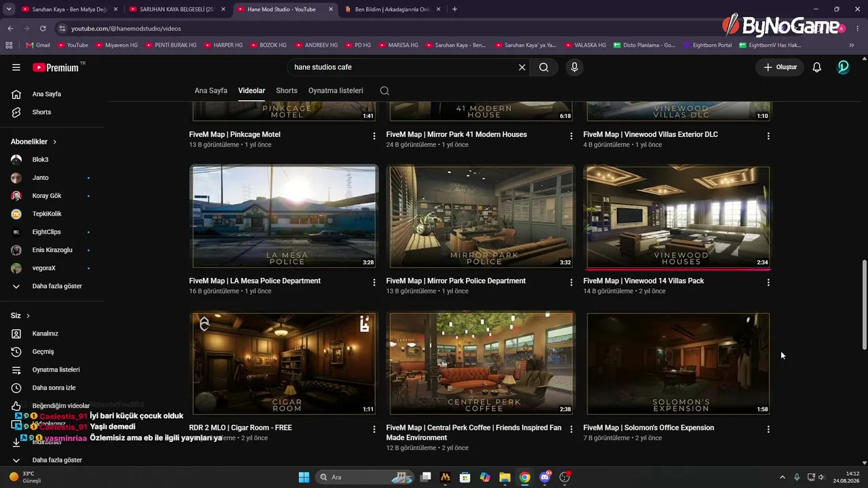This screenshot has height=488, width=868.
Task: Search within the channel using magnifier icon
Action: pyautogui.click(x=384, y=91)
